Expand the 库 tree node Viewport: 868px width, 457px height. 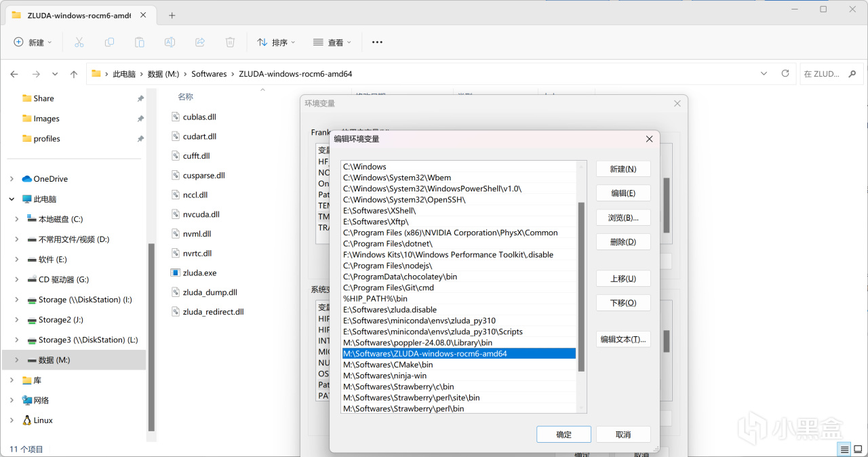(12, 380)
